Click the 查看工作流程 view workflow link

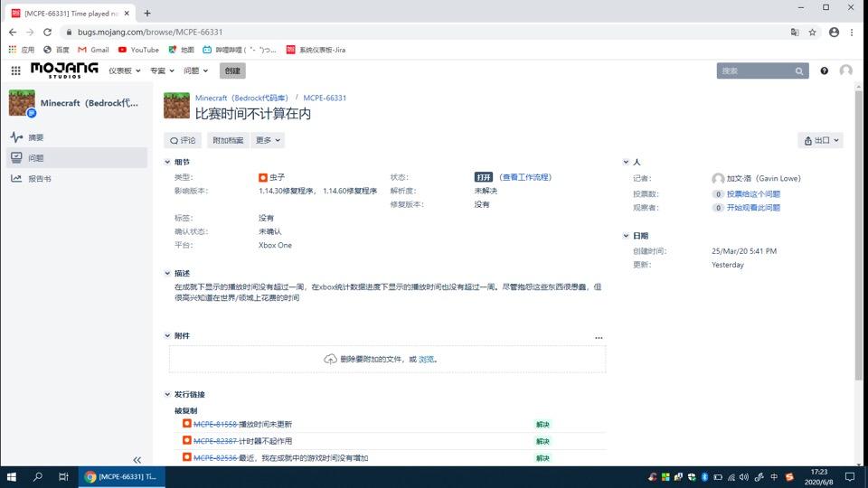pos(525,177)
